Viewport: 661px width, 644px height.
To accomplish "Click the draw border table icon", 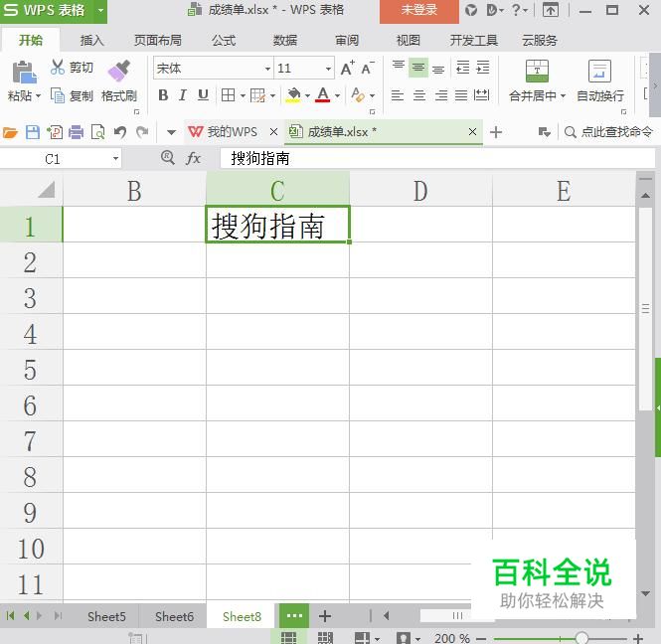I will coord(257,95).
